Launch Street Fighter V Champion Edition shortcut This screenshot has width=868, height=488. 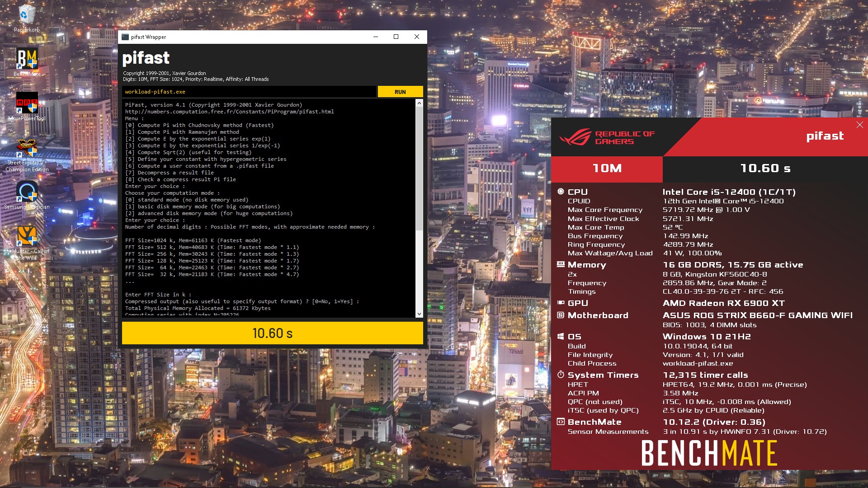pyautogui.click(x=27, y=155)
